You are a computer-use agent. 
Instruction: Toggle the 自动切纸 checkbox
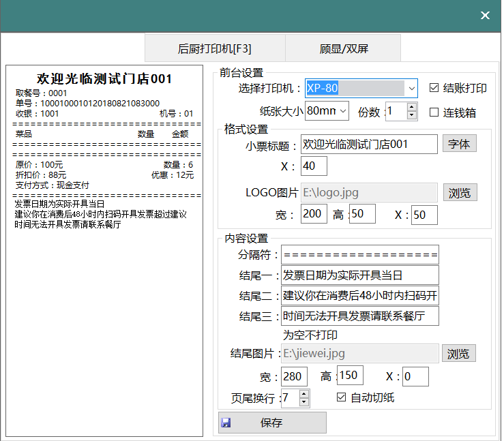342,397
